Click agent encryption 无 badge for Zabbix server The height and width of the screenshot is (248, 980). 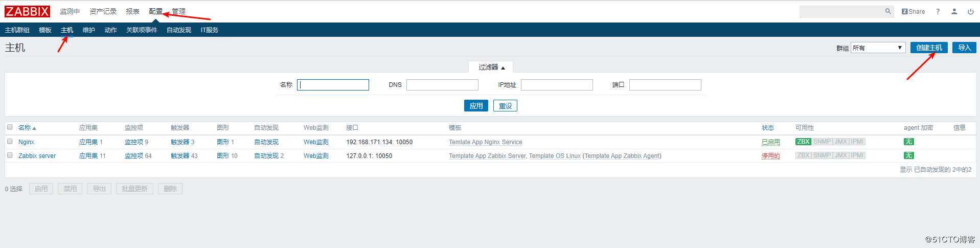click(x=908, y=155)
